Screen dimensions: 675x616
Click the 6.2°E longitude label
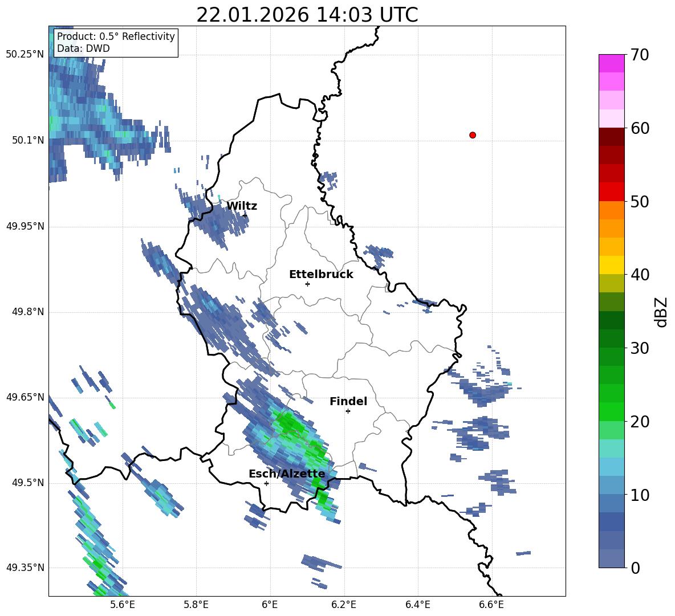pyautogui.click(x=344, y=605)
